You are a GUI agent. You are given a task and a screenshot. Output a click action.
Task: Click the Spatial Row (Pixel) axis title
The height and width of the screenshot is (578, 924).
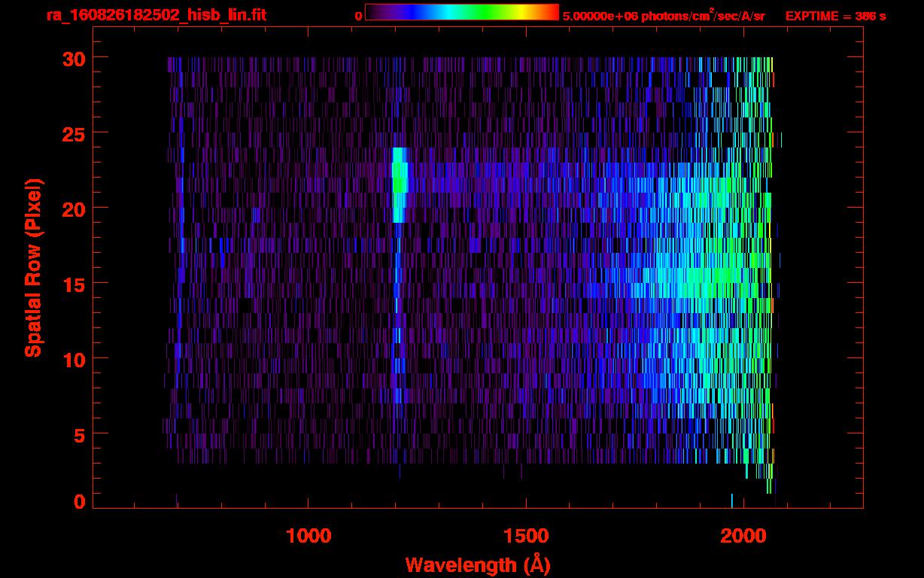[x=32, y=268]
